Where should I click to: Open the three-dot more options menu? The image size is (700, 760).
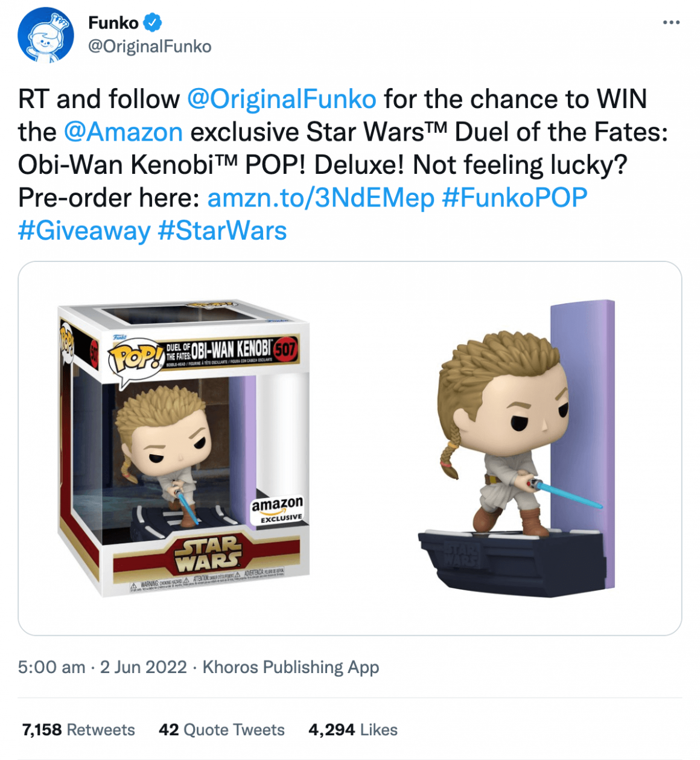671,23
